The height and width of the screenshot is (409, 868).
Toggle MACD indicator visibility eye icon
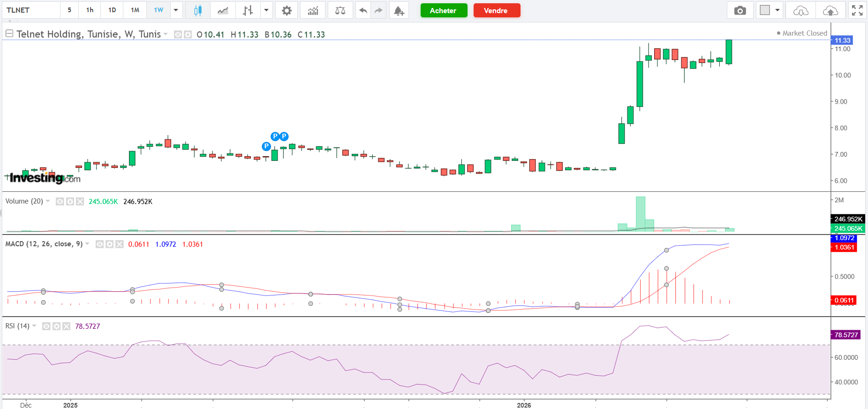point(99,244)
